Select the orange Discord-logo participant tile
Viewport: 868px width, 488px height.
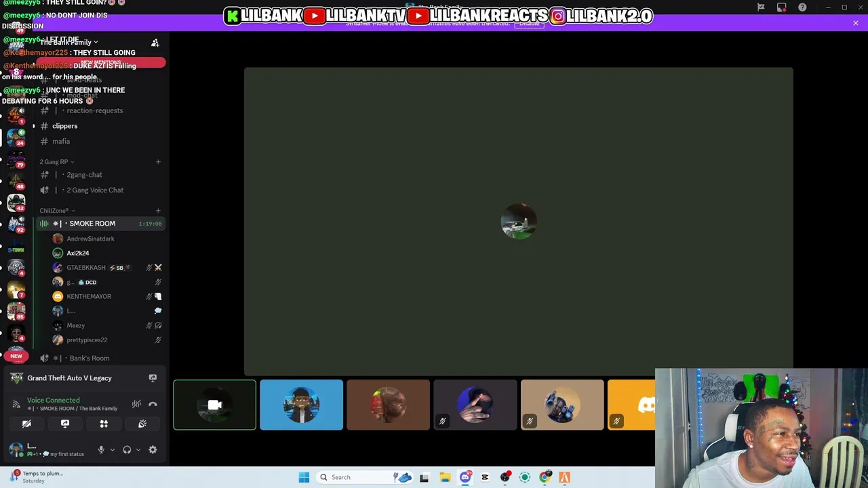click(x=632, y=405)
